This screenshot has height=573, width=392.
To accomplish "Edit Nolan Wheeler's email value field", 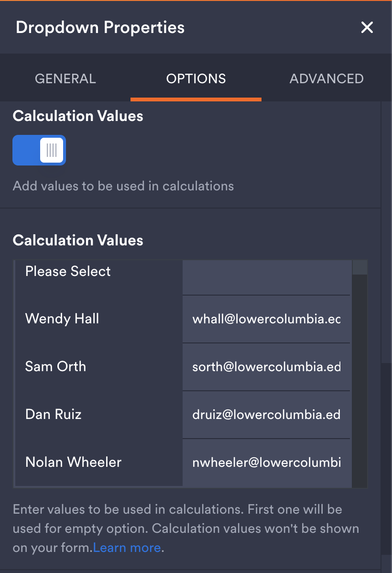I will tap(266, 463).
